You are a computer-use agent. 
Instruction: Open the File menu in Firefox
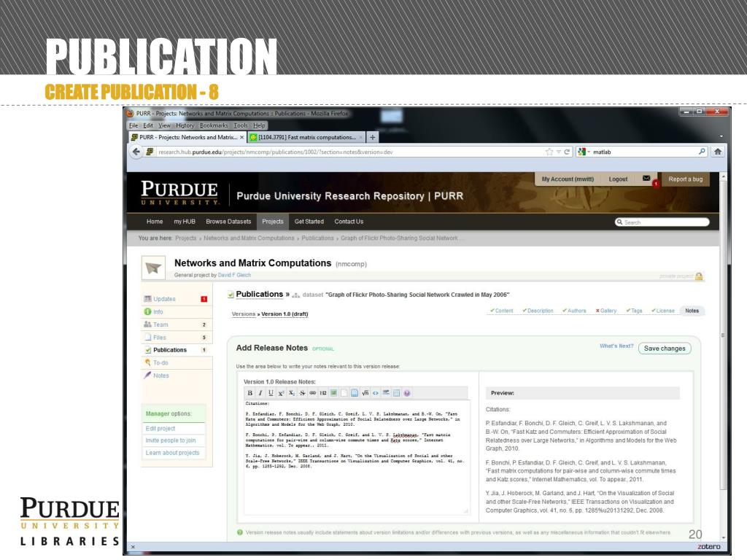tap(133, 125)
